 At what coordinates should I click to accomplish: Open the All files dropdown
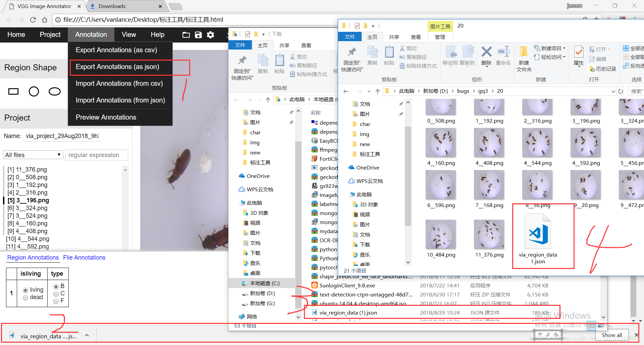click(x=33, y=155)
